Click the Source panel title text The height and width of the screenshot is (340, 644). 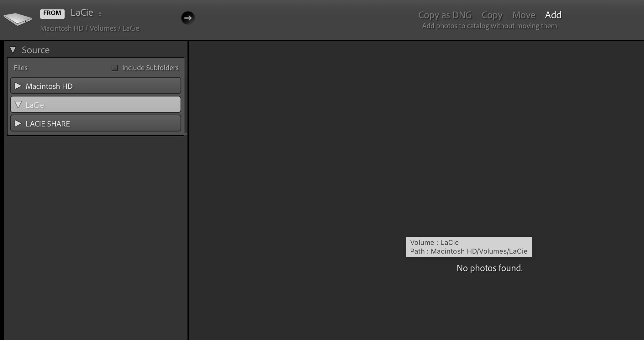tap(36, 50)
